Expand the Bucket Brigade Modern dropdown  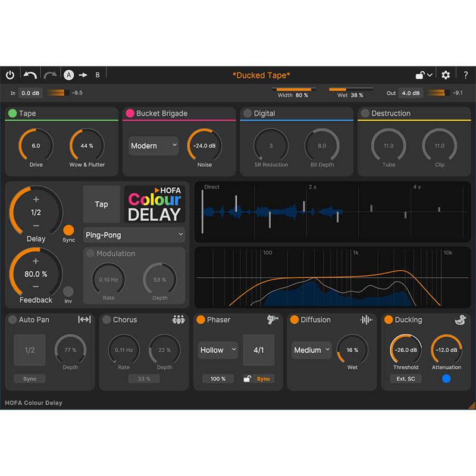pos(154,146)
